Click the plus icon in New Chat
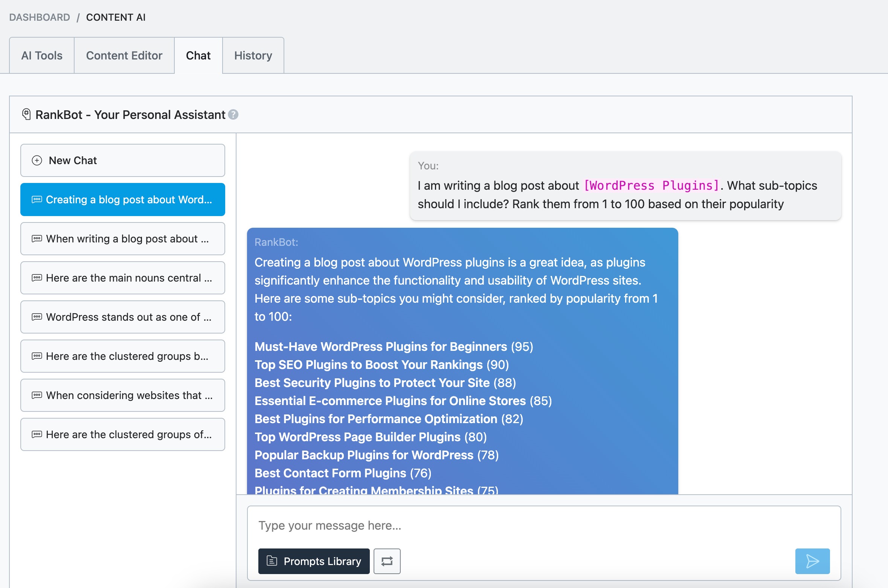The width and height of the screenshot is (888, 588). point(37,160)
